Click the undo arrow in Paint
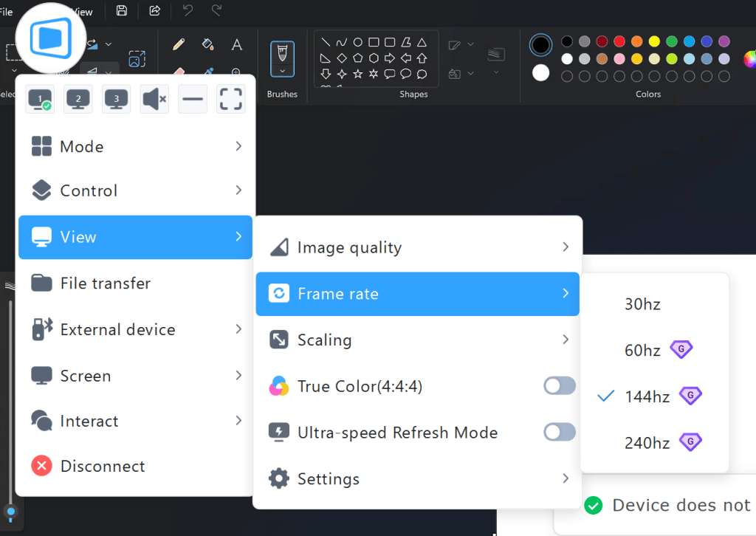Image resolution: width=756 pixels, height=536 pixels. click(x=188, y=10)
